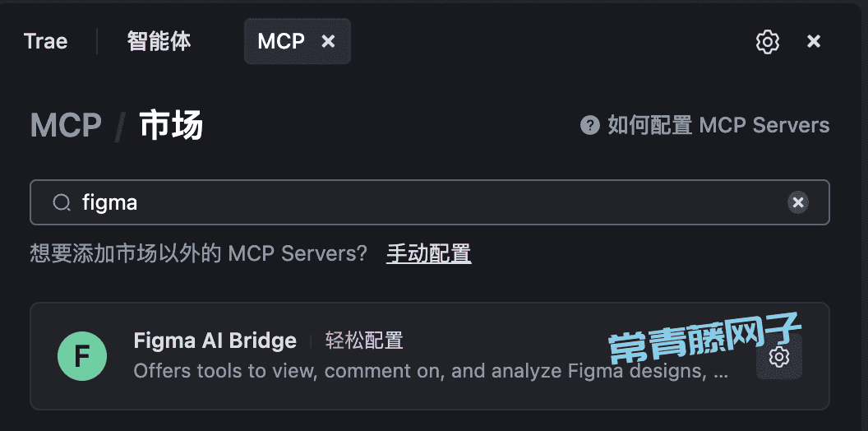Screen dimensions: 868x431
Task: Go back to MCP breadcrumb
Action: click(x=66, y=125)
